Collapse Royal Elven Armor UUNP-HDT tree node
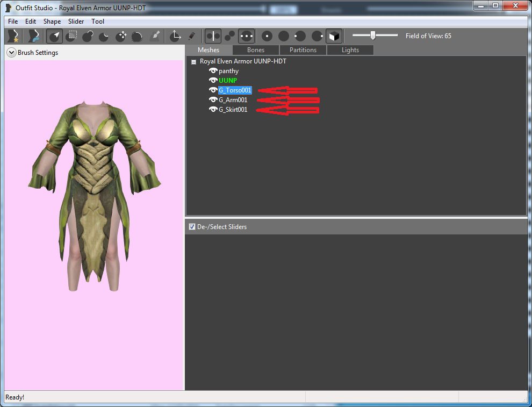This screenshot has height=407, width=532. (194, 62)
